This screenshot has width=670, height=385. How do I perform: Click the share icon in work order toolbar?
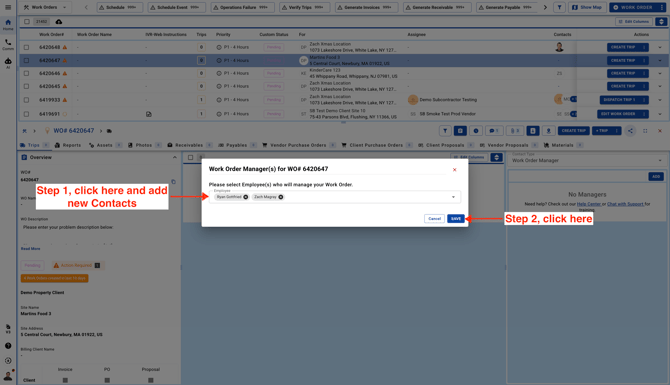630,131
